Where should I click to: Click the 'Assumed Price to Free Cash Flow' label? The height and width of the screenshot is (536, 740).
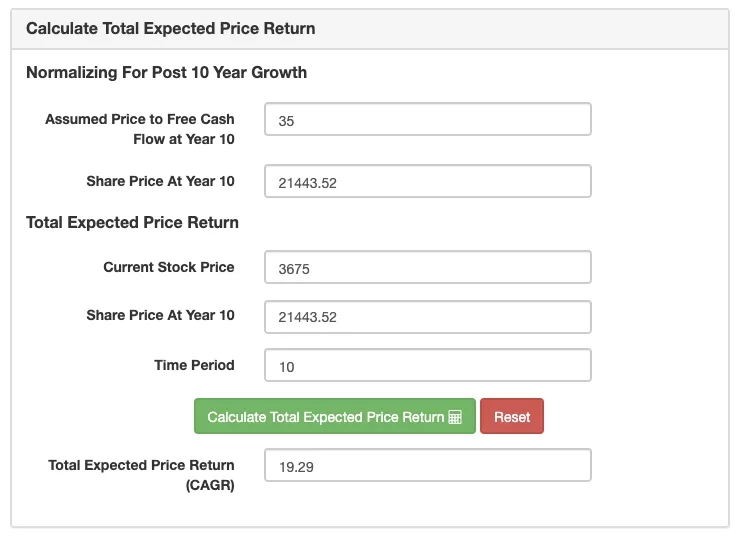pyautogui.click(x=140, y=129)
